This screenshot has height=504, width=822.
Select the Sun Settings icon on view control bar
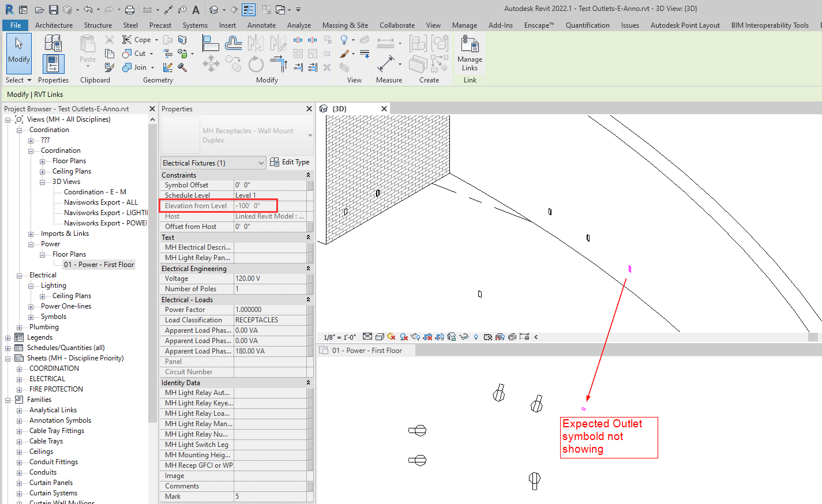tap(392, 337)
